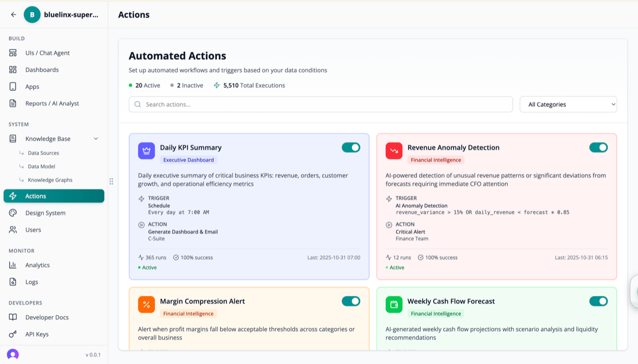Screen dimensions: 638x364
Task: Click the Daily KPI Summary card title
Action: pyautogui.click(x=191, y=148)
